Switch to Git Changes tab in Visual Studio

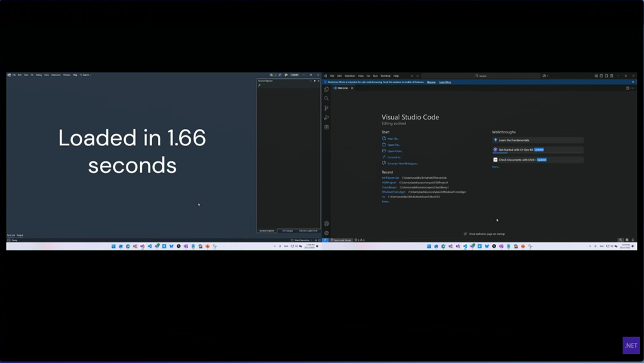[287, 231]
